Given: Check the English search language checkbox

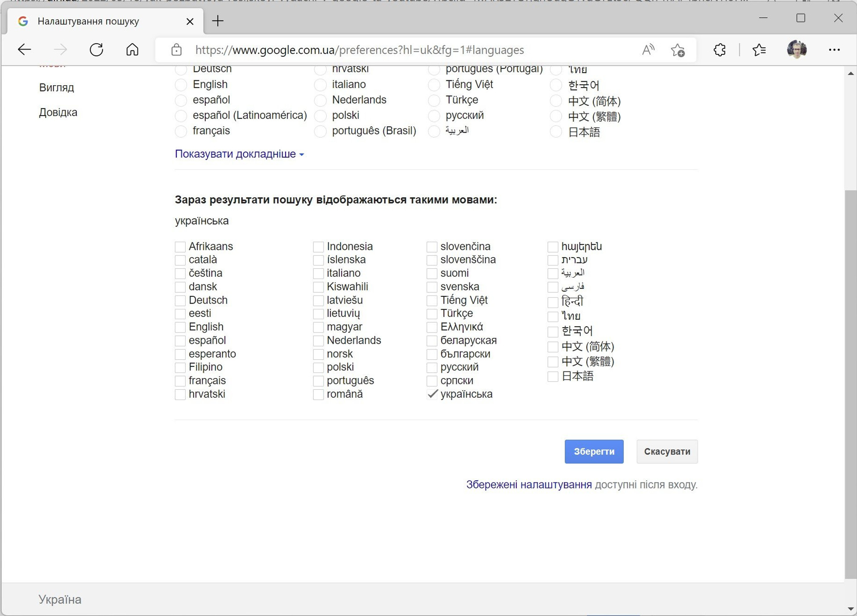Looking at the screenshot, I should [x=180, y=327].
